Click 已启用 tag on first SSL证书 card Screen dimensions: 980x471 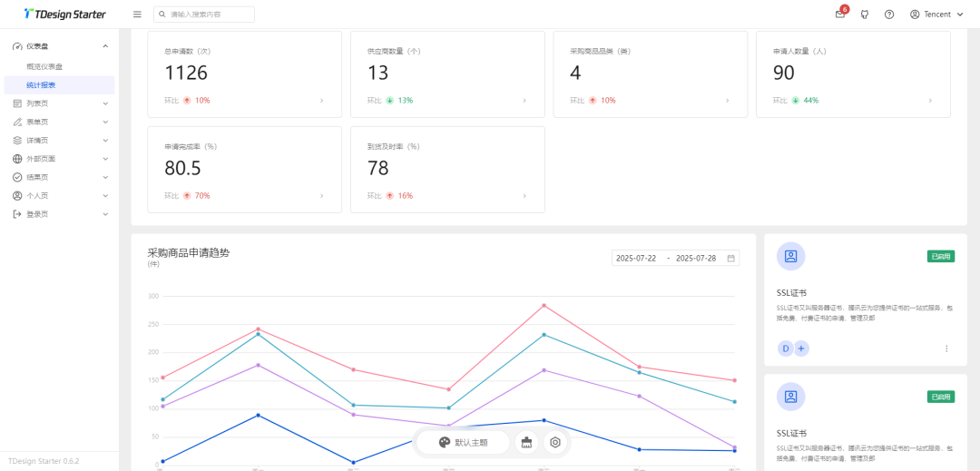pos(941,256)
